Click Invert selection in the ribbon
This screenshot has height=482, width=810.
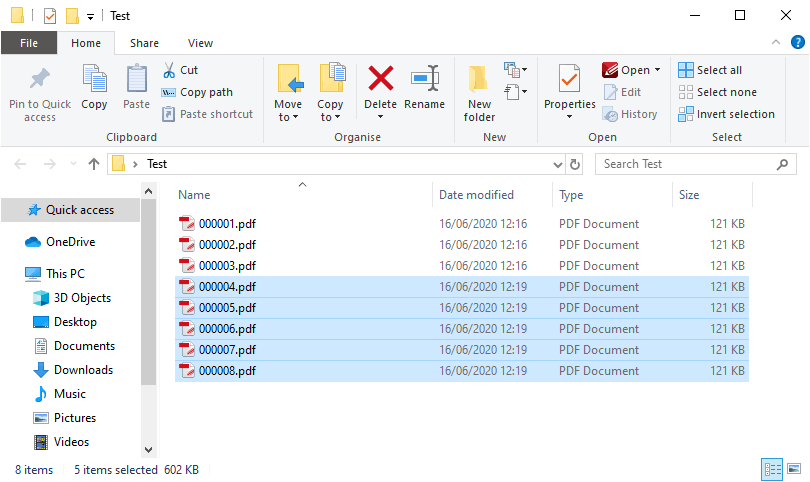pyautogui.click(x=727, y=114)
